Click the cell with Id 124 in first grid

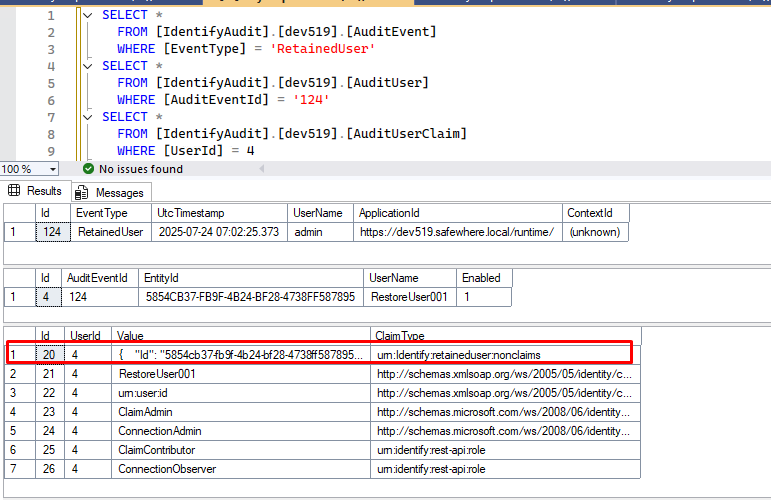[x=53, y=232]
